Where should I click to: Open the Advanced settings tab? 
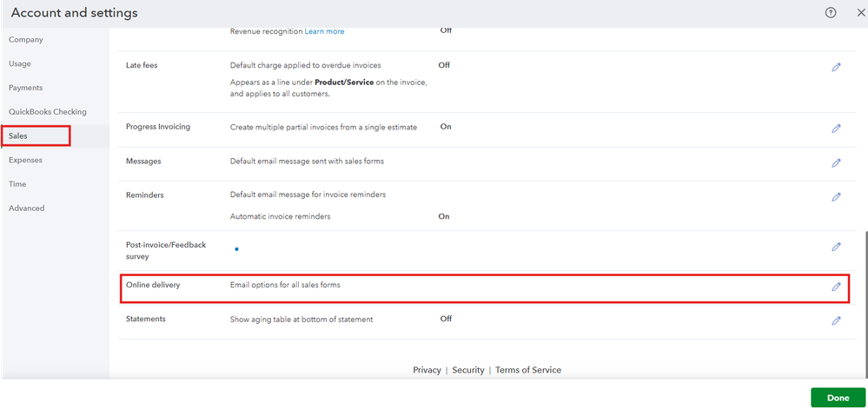26,208
